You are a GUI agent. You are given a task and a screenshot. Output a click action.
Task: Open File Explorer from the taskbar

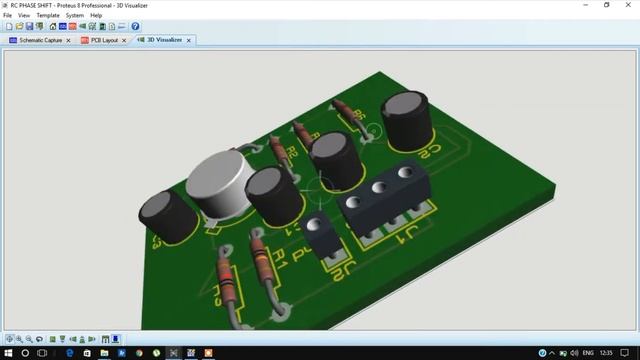pos(104,353)
